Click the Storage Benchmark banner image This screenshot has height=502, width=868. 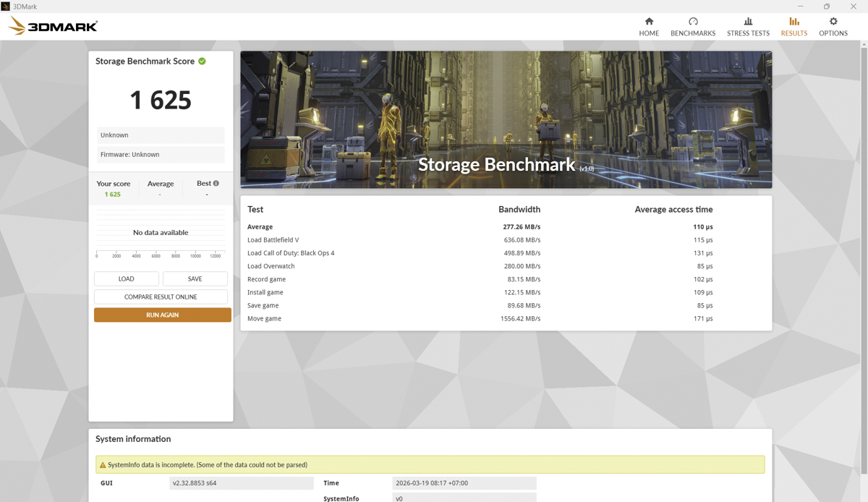[x=506, y=119]
